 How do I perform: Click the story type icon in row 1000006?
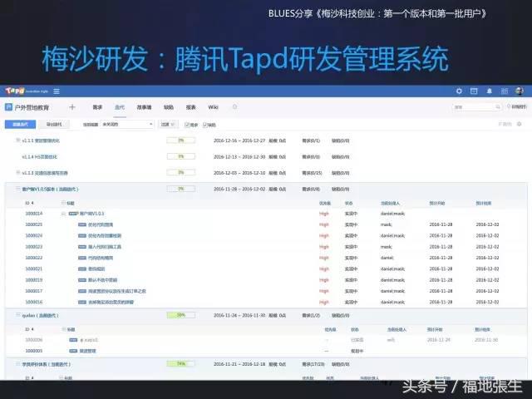click(x=73, y=340)
